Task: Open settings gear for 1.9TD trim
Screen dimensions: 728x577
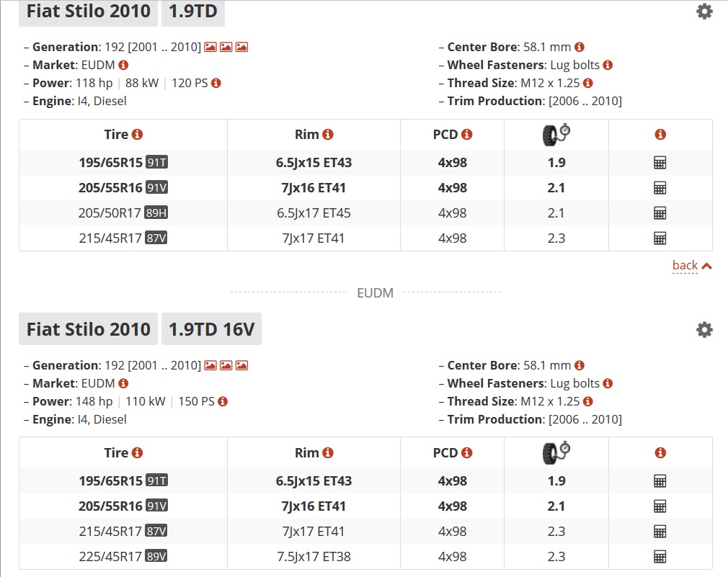Action: (x=704, y=12)
